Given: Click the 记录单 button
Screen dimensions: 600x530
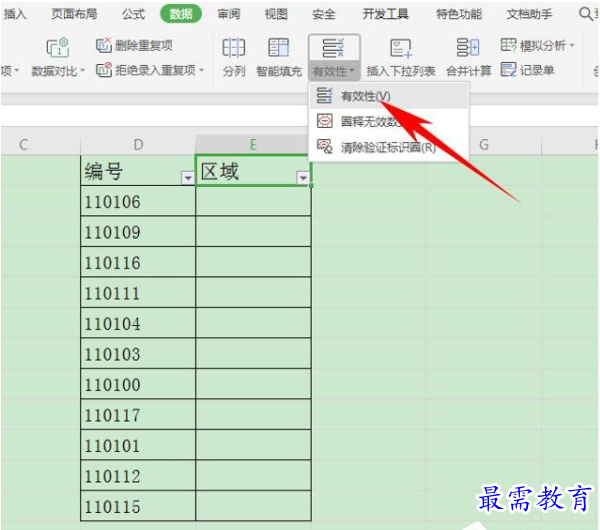Looking at the screenshot, I should coord(527,70).
